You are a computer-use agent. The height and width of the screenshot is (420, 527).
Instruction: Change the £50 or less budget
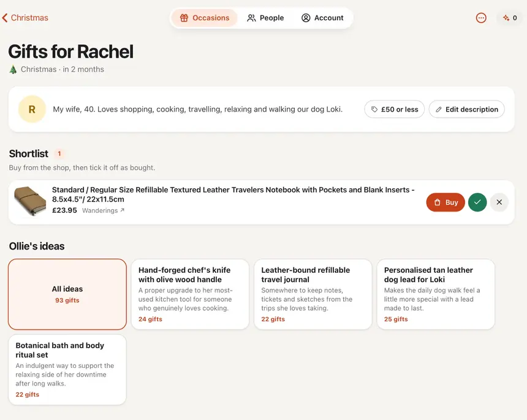point(394,109)
